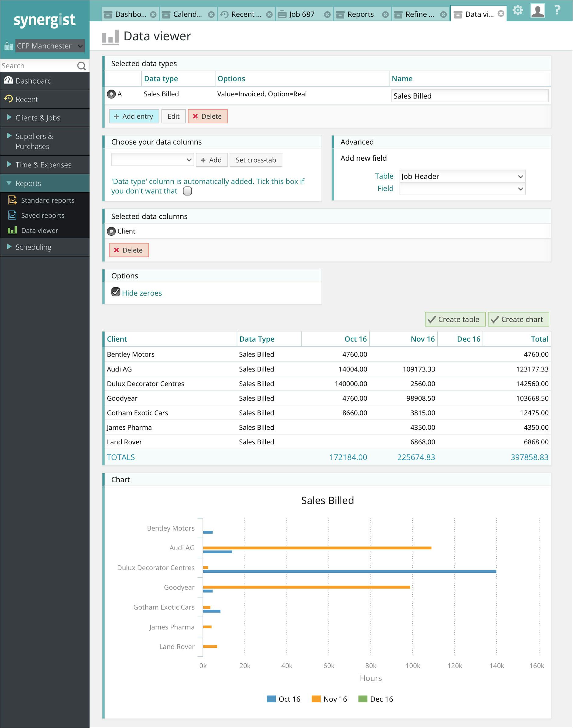Open the user profile icon

point(537,10)
